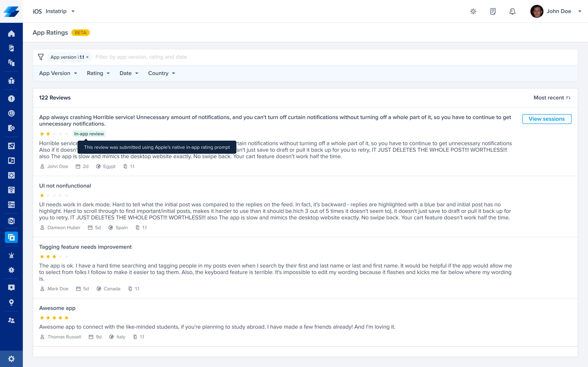
Task: Click the App Ratings sidebar icon
Action: pyautogui.click(x=11, y=237)
